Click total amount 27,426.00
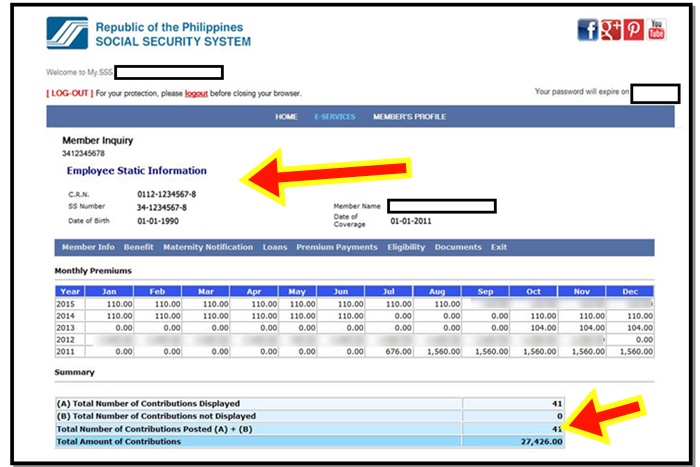 coord(541,442)
